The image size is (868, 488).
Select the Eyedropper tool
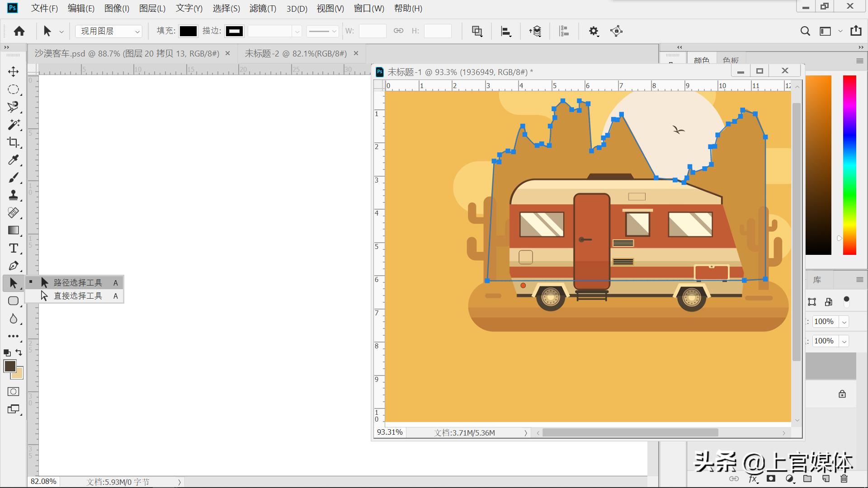tap(13, 160)
